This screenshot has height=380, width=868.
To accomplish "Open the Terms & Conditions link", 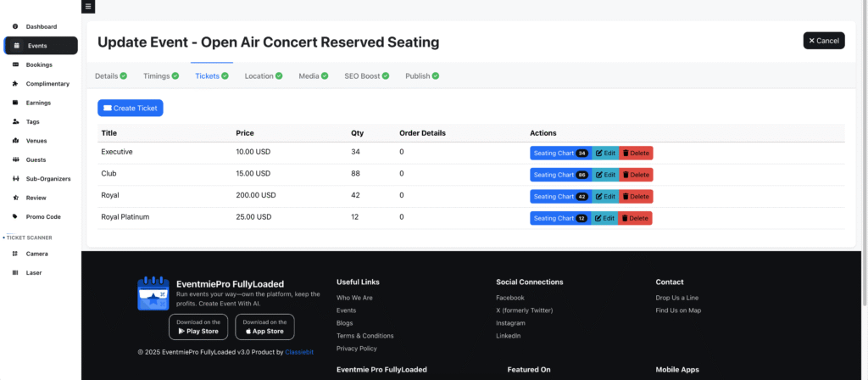I will coord(364,336).
